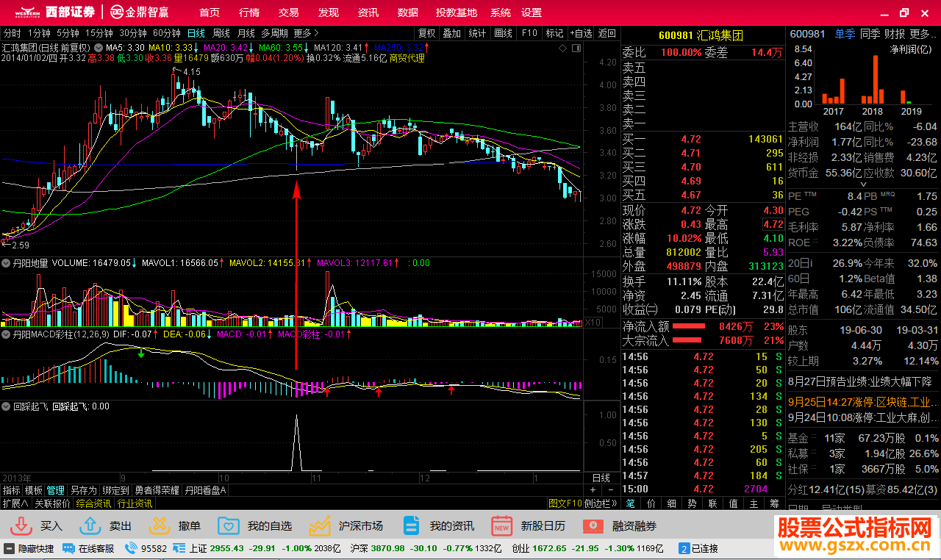Open the 投教基地 menu
This screenshot has height=560, width=941.
pos(456,12)
